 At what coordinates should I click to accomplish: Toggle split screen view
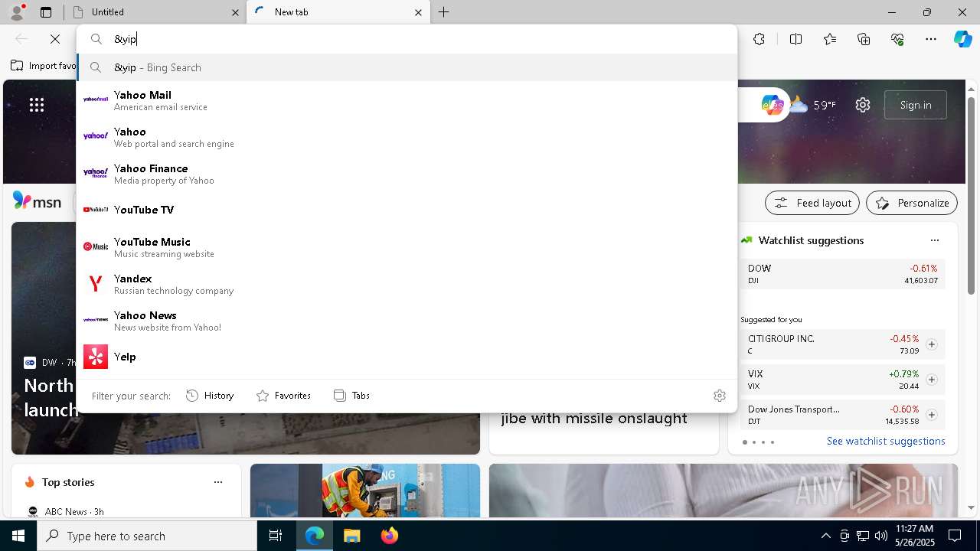[795, 39]
